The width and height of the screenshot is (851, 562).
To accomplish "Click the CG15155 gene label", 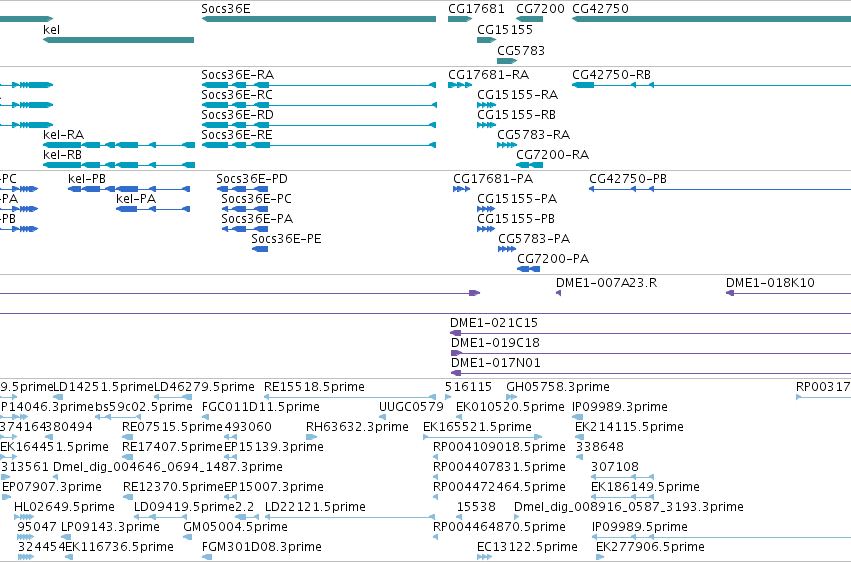I will click(x=505, y=29).
